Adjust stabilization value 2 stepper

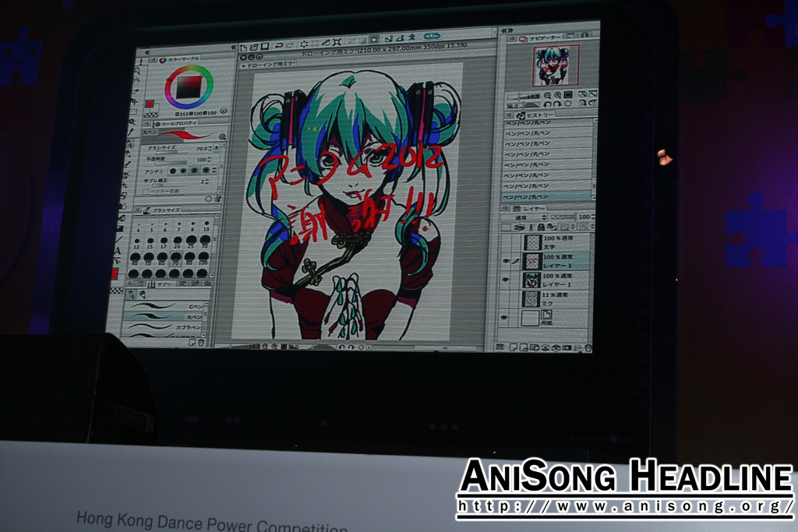[208, 181]
